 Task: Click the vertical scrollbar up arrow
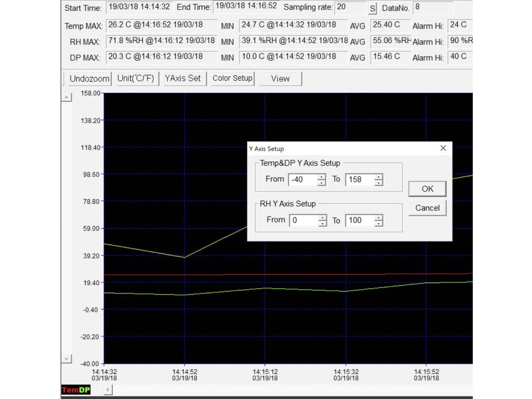66,98
